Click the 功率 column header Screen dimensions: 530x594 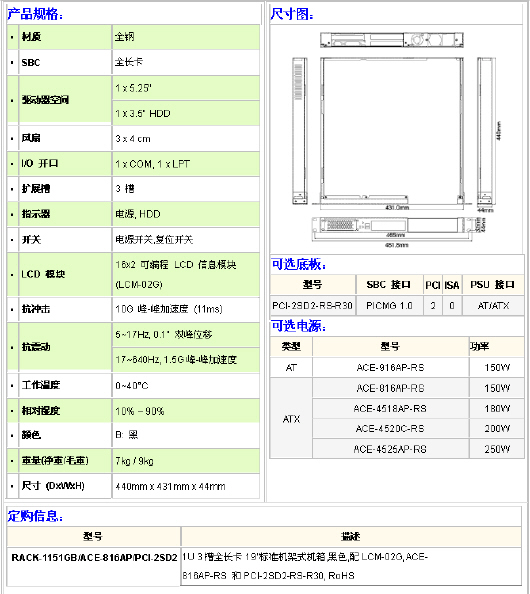tap(497, 346)
